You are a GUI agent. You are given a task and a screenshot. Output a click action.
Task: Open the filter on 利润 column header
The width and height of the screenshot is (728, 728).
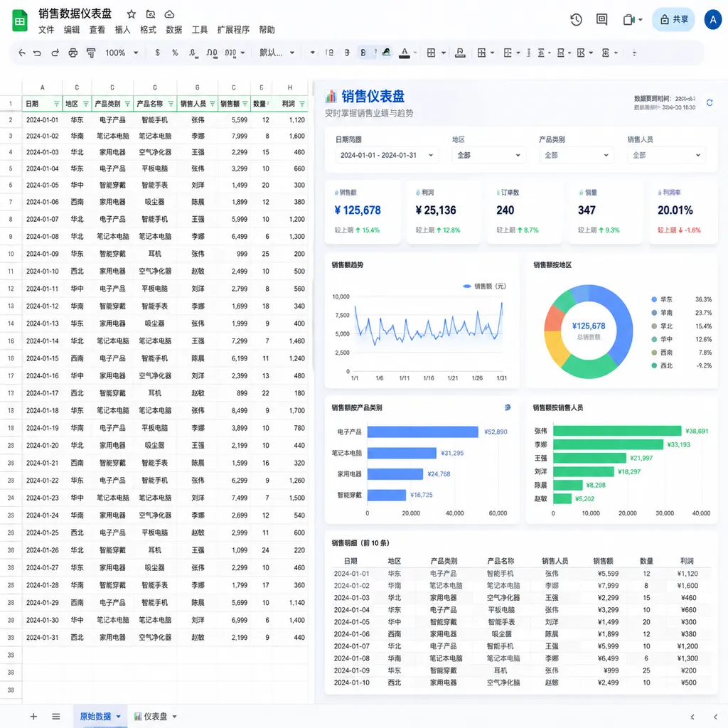click(302, 104)
